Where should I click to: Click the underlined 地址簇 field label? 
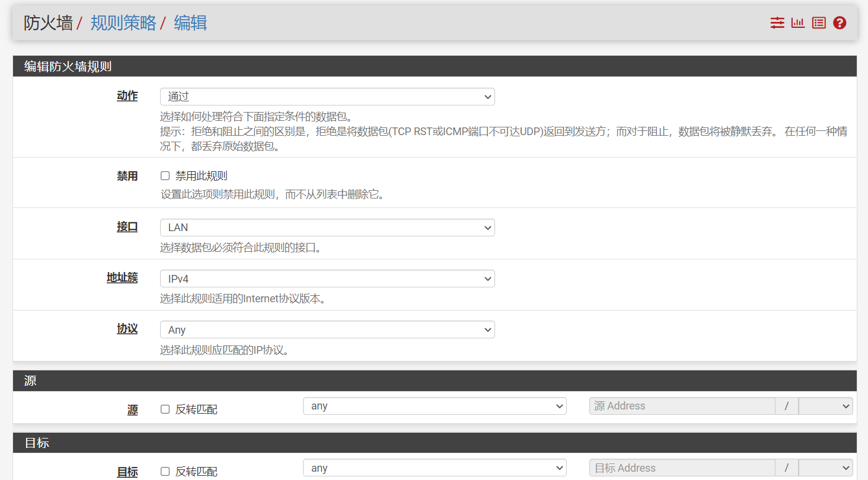122,277
